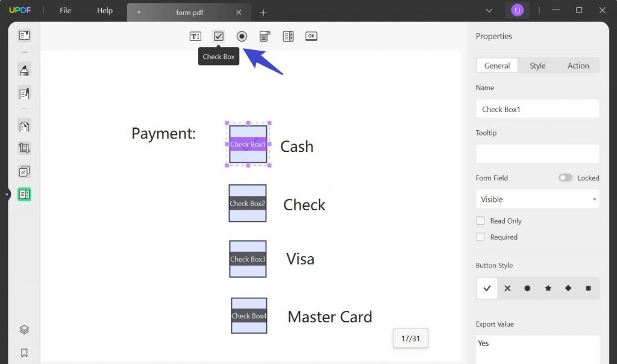Image resolution: width=617 pixels, height=364 pixels.
Task: Select the List Box tool
Action: (288, 36)
